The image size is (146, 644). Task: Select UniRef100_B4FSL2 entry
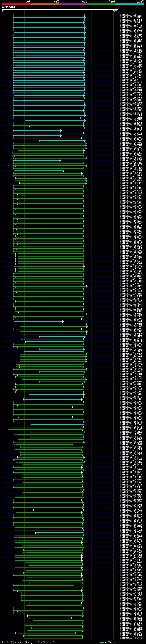tap(131, 93)
